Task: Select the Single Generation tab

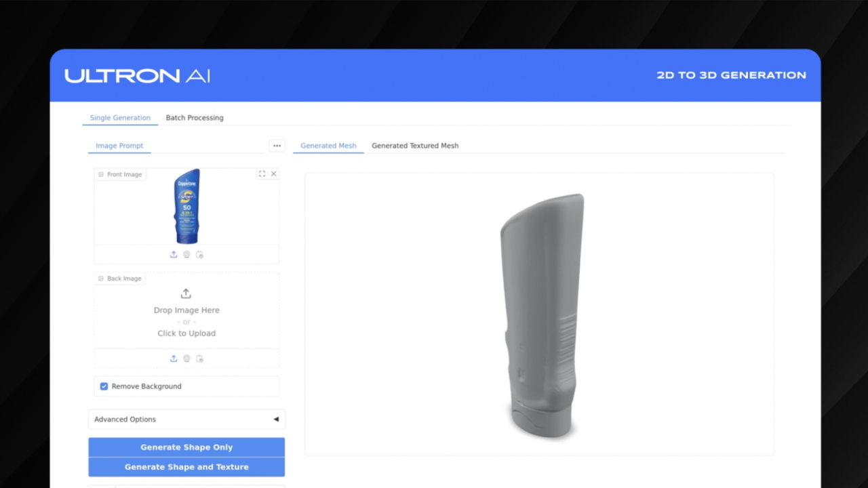Action: (x=120, y=118)
